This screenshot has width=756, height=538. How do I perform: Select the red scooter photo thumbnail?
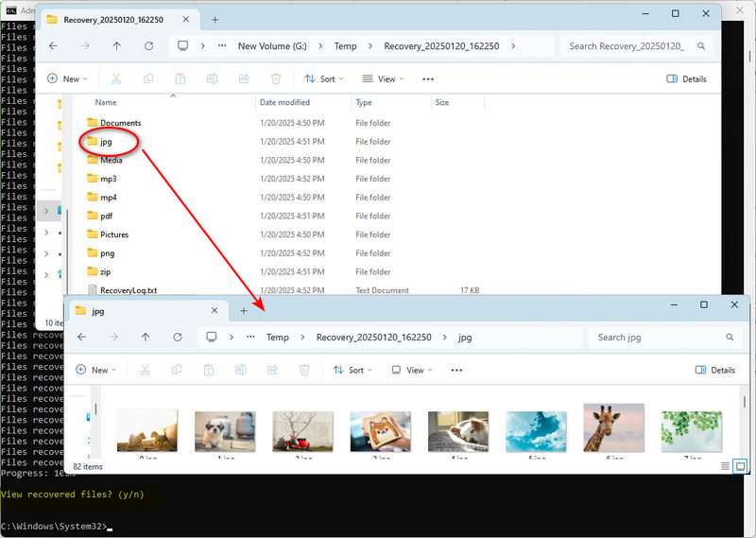click(x=302, y=431)
